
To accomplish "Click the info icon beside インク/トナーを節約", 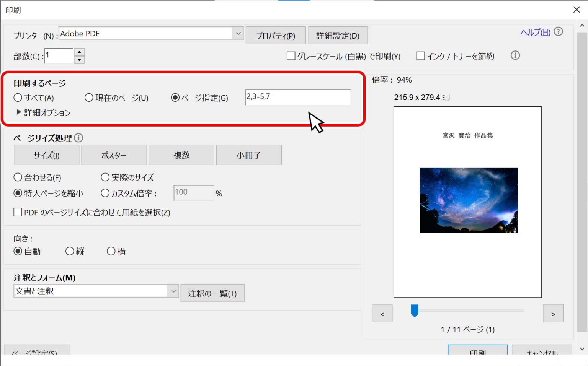I will 515,56.
